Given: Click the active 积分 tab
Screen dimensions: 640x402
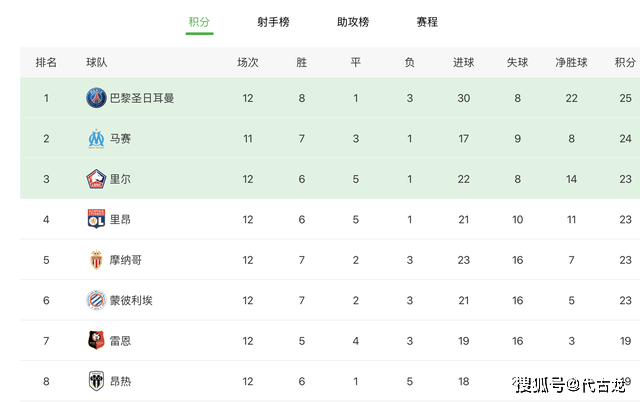Looking at the screenshot, I should pyautogui.click(x=199, y=22).
